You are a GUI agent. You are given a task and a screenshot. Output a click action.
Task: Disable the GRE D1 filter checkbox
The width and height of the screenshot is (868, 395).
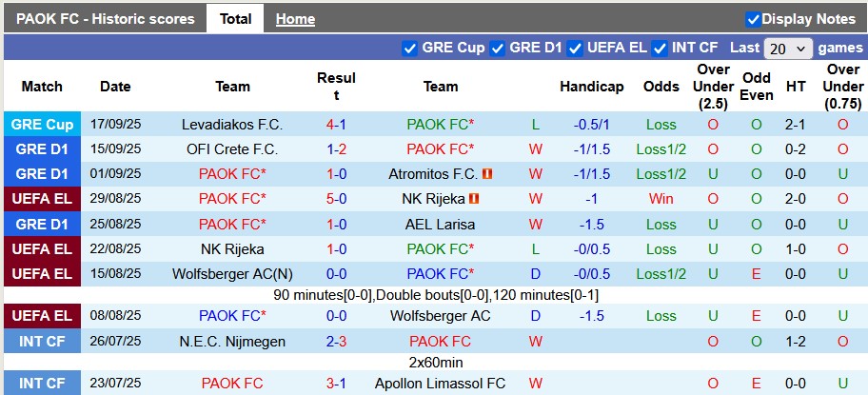point(498,48)
